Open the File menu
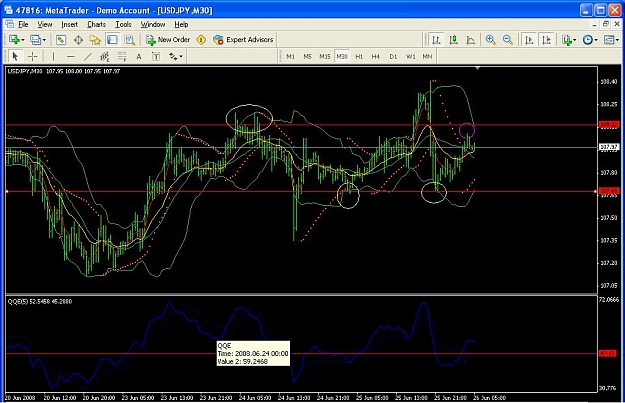 tap(24, 25)
